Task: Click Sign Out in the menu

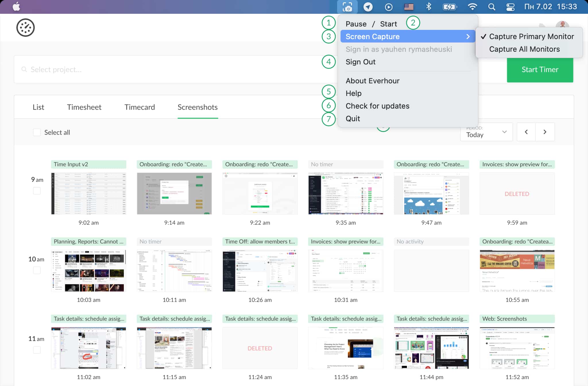Action: click(361, 62)
